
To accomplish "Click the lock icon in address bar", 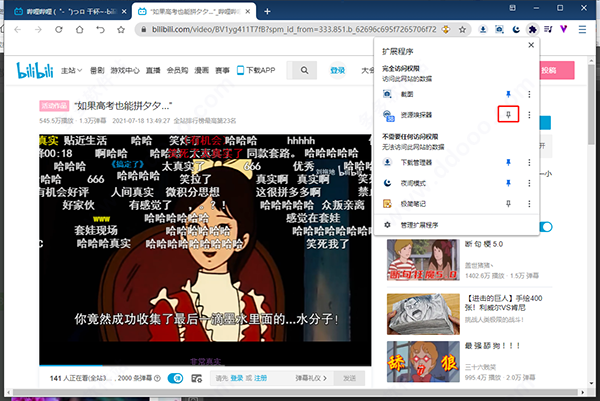I will (143, 29).
